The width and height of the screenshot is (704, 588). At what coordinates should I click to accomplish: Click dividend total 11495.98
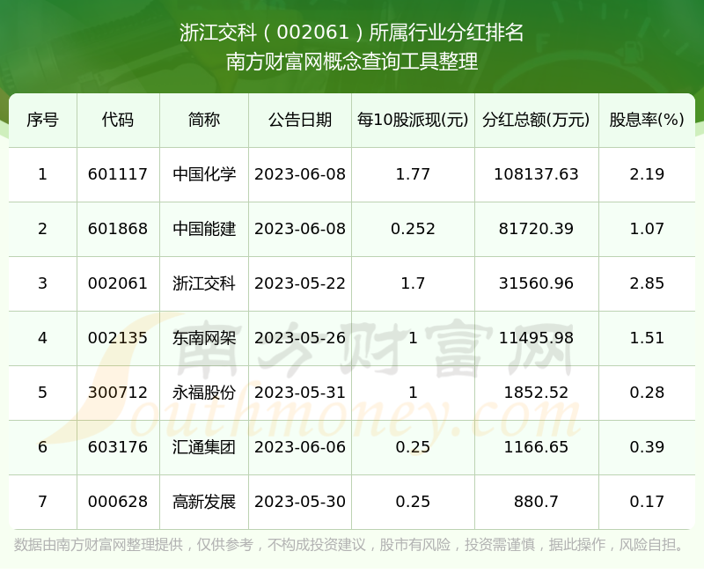[x=536, y=338]
